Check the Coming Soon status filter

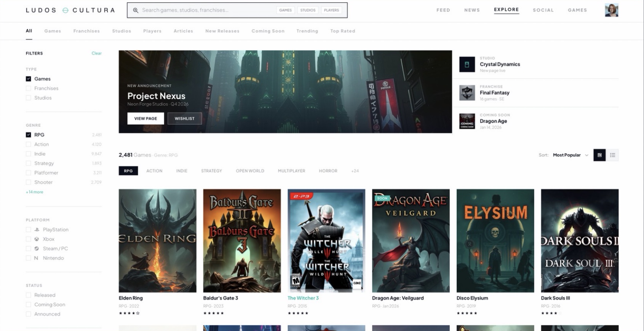[x=29, y=304]
